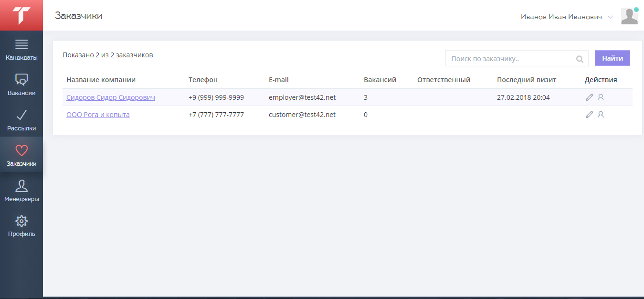Click user icon for ООО Рога и копыта
Screen dimensions: 644x299
[x=601, y=115]
